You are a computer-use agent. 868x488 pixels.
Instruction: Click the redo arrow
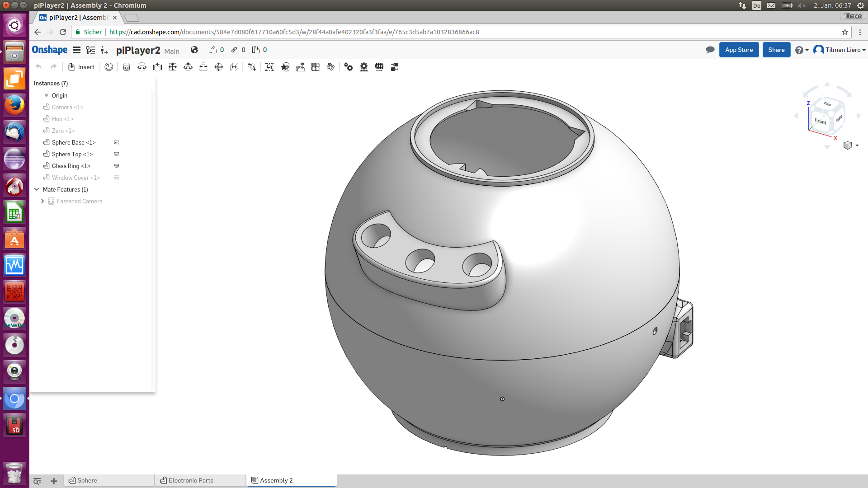(54, 67)
